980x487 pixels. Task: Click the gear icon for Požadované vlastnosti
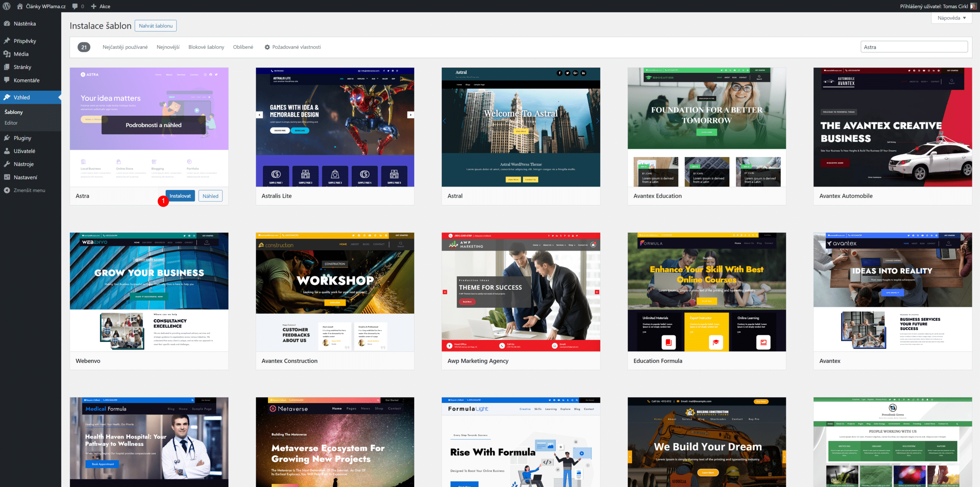pyautogui.click(x=267, y=47)
